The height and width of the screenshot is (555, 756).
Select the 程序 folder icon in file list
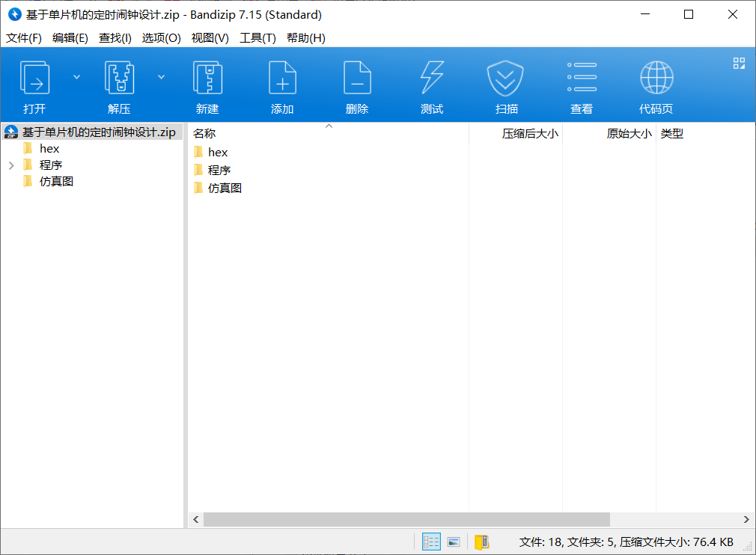[198, 170]
